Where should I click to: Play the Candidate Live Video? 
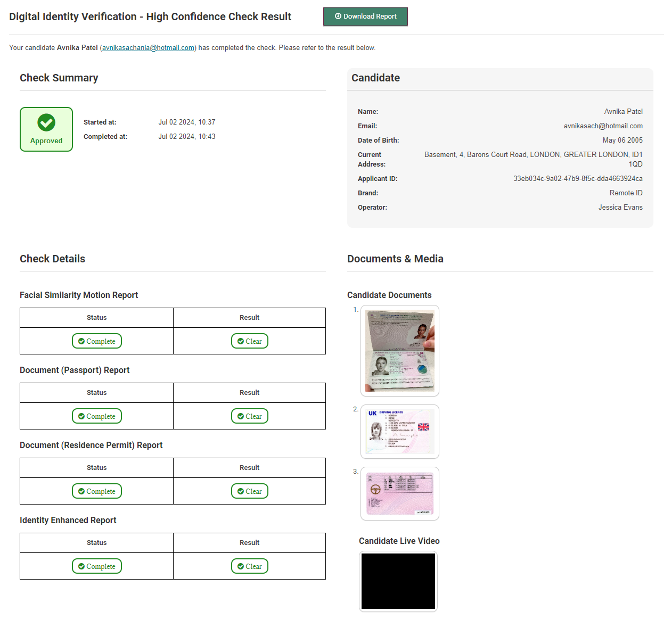398,581
